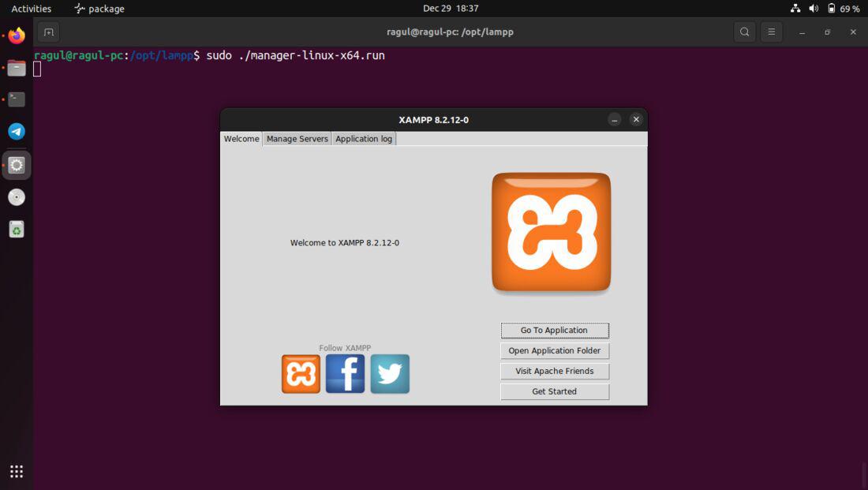The width and height of the screenshot is (868, 490).
Task: Open the clock showing Dec 29 18:37
Action: pyautogui.click(x=451, y=9)
